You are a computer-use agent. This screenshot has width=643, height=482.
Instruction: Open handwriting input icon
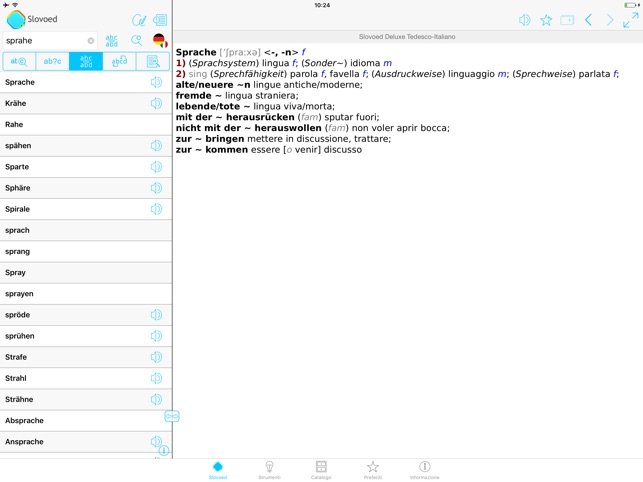[139, 20]
